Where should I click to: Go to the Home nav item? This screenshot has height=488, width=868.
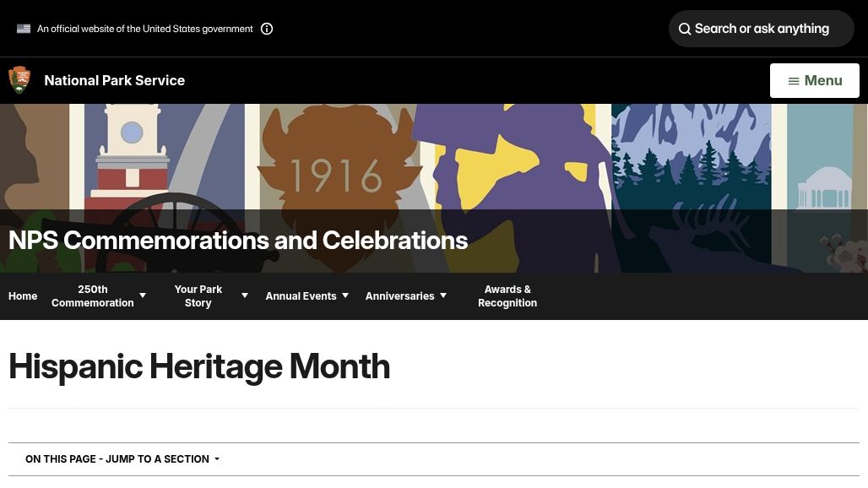tap(23, 296)
